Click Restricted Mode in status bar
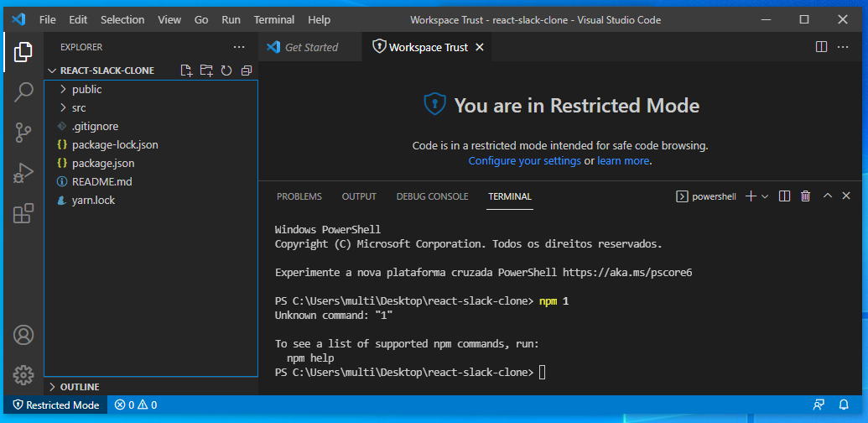 pyautogui.click(x=56, y=405)
